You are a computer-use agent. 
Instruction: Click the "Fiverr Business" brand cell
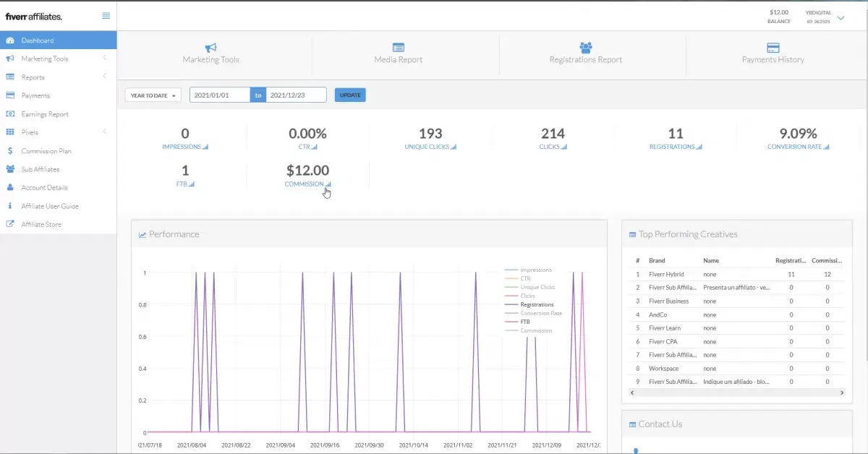point(669,301)
